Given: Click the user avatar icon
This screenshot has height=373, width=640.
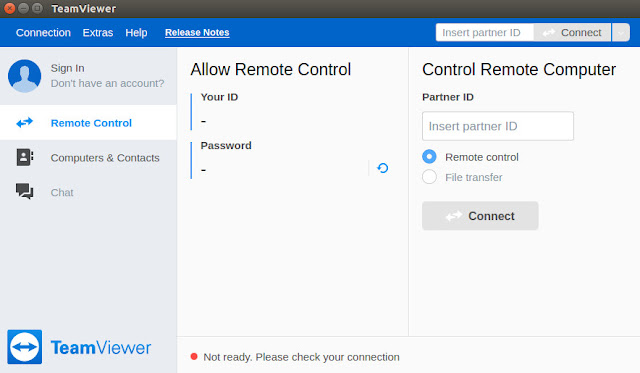Looking at the screenshot, I should point(24,76).
